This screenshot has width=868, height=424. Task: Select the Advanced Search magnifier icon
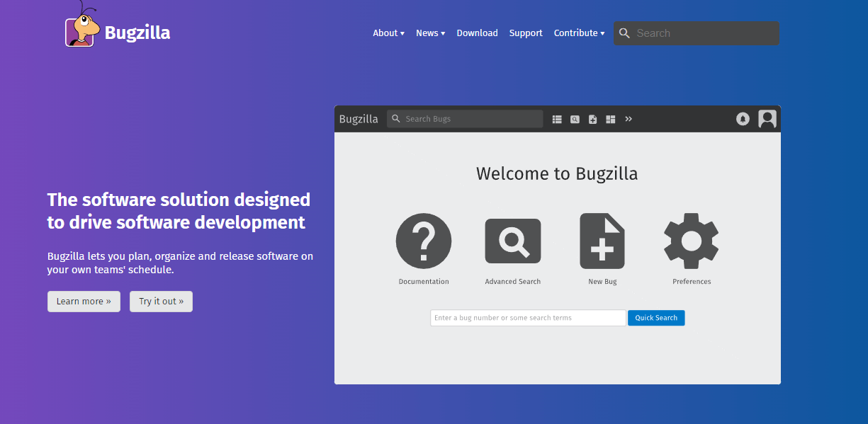pos(512,241)
